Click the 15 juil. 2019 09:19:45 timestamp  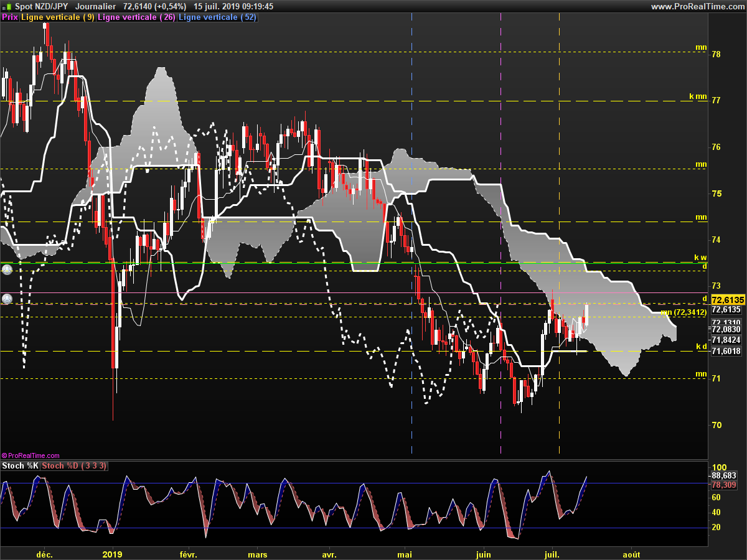pyautogui.click(x=234, y=6)
